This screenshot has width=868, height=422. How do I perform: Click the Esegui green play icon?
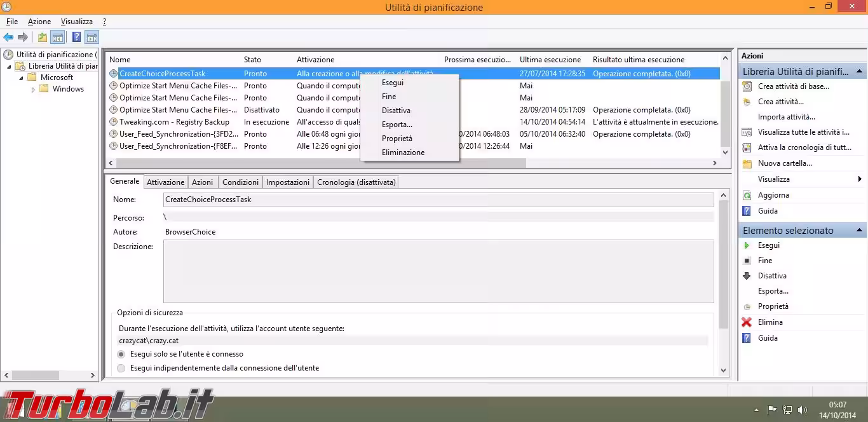[747, 245]
